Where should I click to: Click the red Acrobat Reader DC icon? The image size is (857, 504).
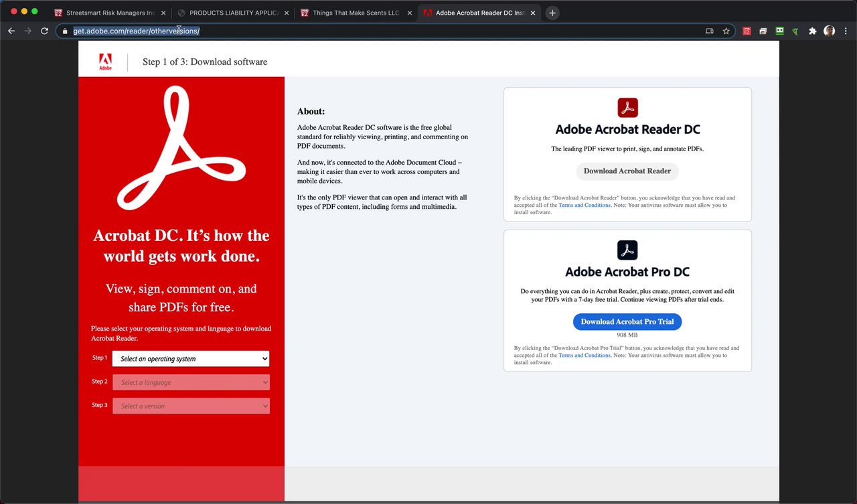click(x=627, y=108)
